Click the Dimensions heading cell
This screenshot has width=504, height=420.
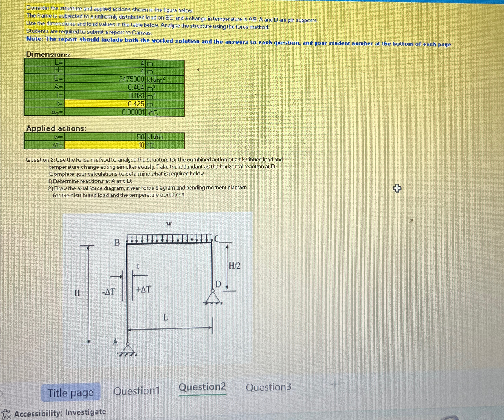pyautogui.click(x=49, y=55)
